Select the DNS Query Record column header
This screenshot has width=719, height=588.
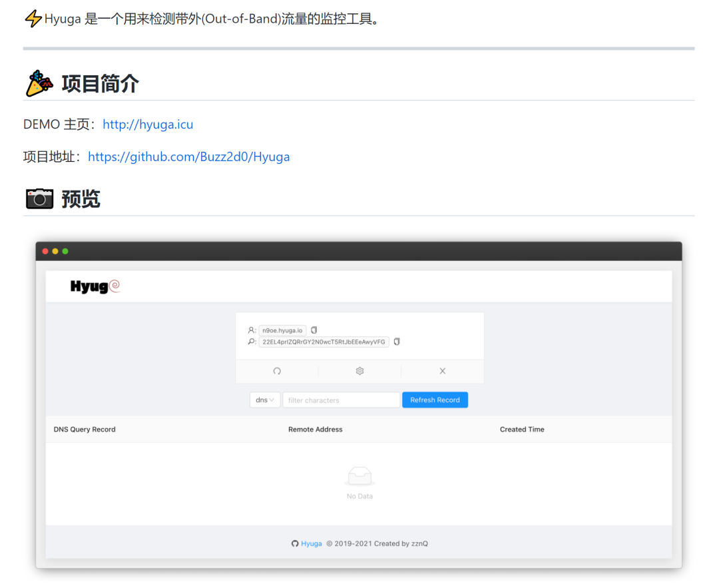[84, 429]
